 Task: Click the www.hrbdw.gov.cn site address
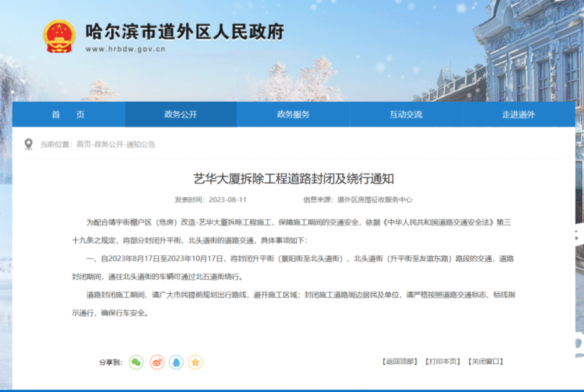(x=125, y=49)
